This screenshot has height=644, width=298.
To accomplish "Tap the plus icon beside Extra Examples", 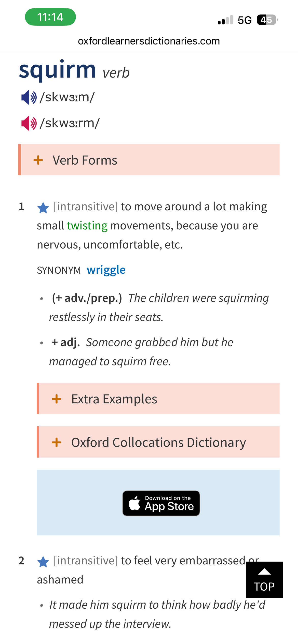I will click(57, 399).
